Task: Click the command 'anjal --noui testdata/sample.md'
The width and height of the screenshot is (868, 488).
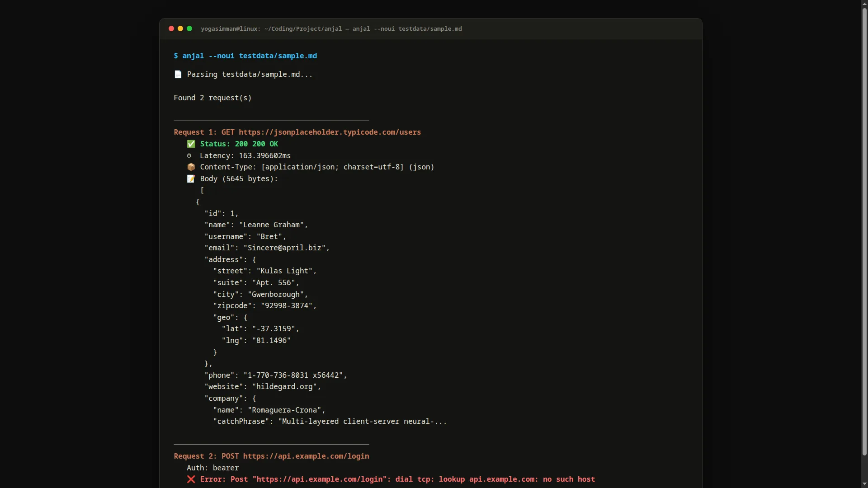Action: pyautogui.click(x=250, y=56)
